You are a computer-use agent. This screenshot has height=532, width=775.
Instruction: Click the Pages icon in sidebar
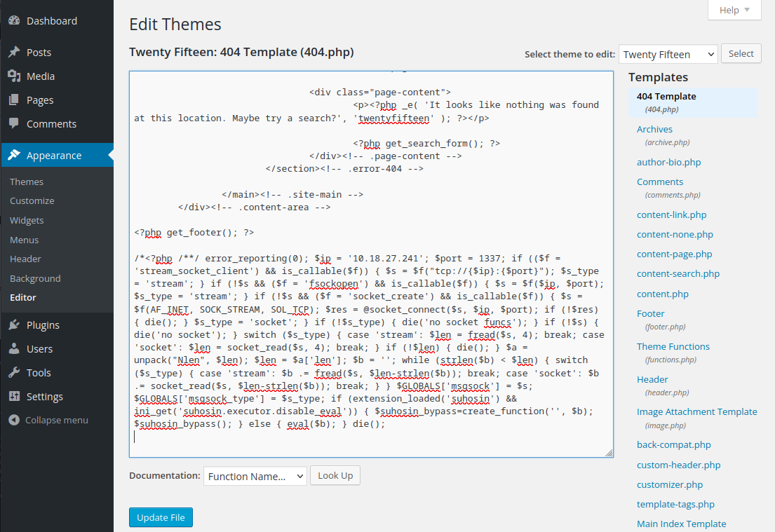pos(14,100)
